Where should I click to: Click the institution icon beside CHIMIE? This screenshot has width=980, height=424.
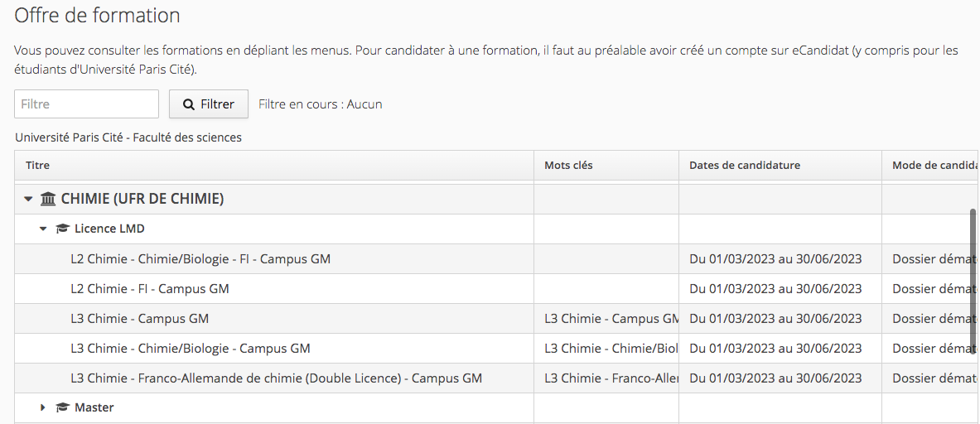(47, 200)
